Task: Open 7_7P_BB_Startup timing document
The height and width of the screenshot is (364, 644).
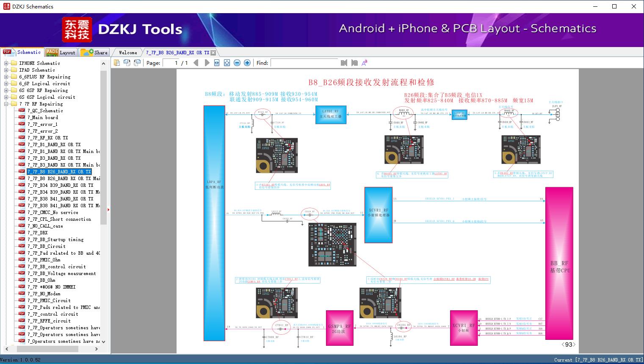Action: 55,239
